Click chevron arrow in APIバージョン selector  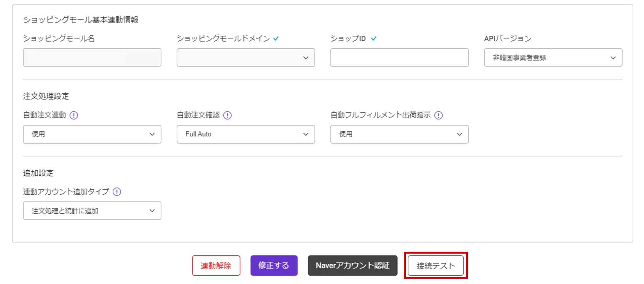pyautogui.click(x=613, y=58)
